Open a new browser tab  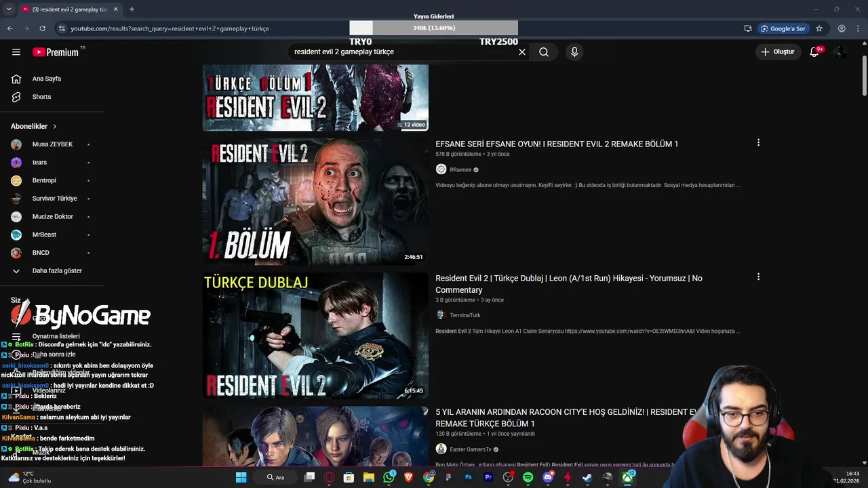(132, 9)
